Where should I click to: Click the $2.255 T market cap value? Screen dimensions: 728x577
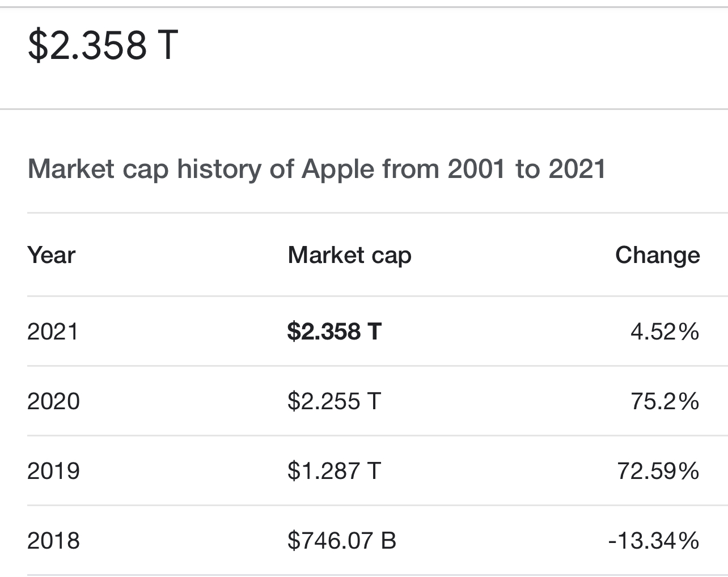click(x=334, y=401)
